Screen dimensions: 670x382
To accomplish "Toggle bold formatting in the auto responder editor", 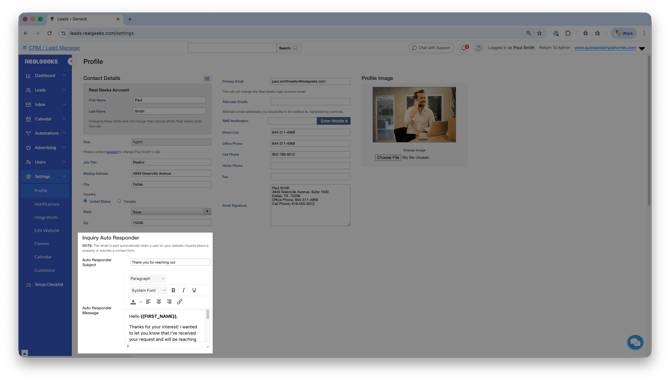I will (x=173, y=290).
